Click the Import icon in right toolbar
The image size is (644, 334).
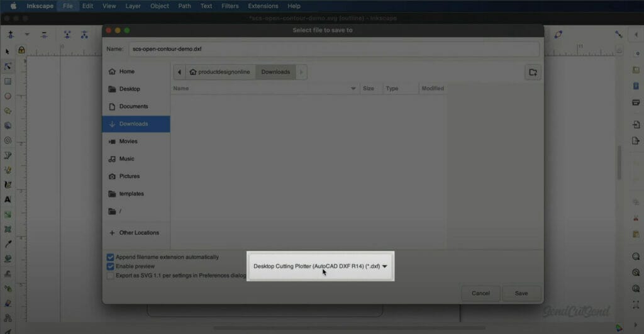pyautogui.click(x=636, y=125)
